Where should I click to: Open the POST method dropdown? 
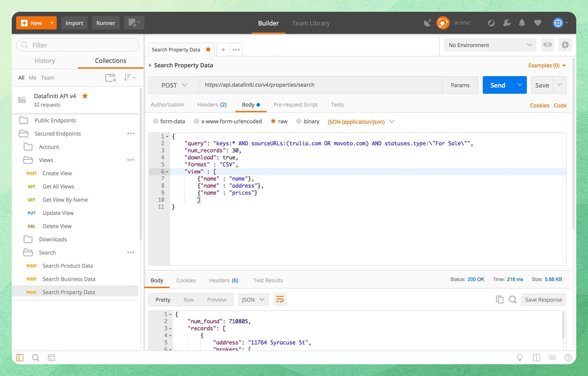[174, 85]
